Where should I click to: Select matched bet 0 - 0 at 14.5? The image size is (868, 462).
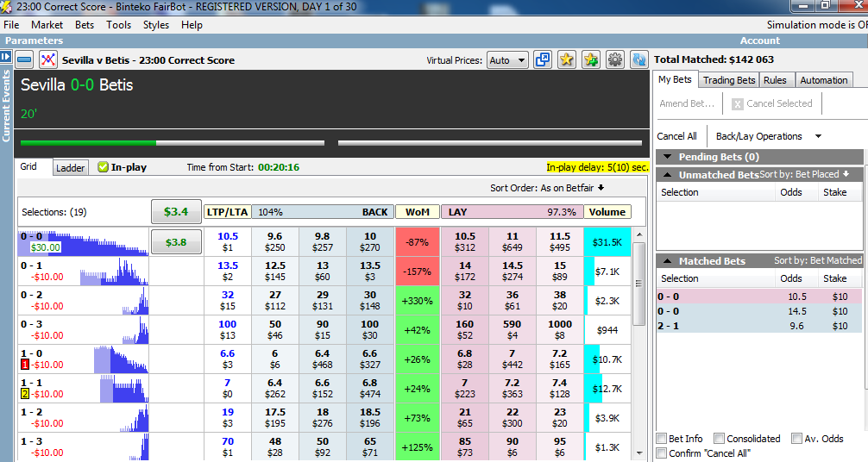tap(759, 311)
